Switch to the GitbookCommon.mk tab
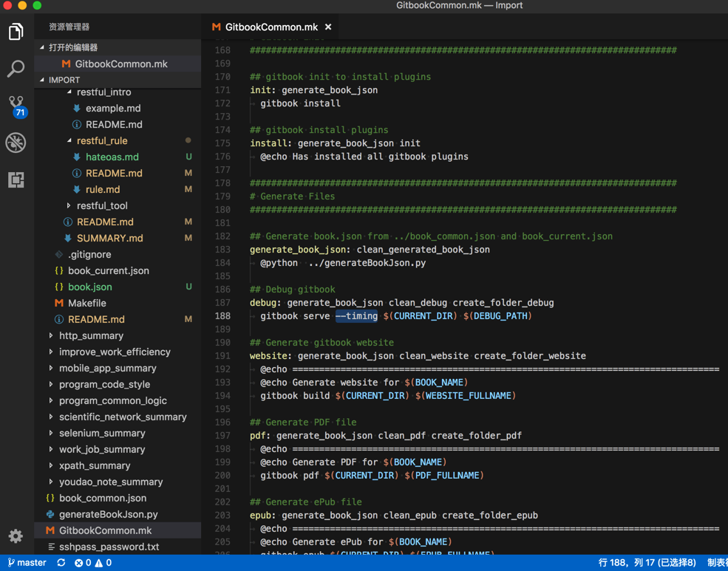 tap(271, 27)
